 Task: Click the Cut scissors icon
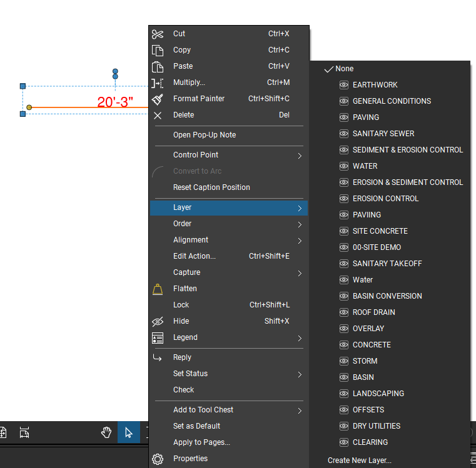point(158,34)
